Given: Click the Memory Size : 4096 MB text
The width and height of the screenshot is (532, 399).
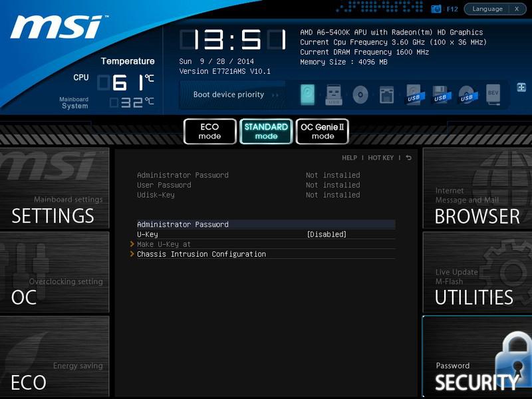Looking at the screenshot, I should point(344,62).
